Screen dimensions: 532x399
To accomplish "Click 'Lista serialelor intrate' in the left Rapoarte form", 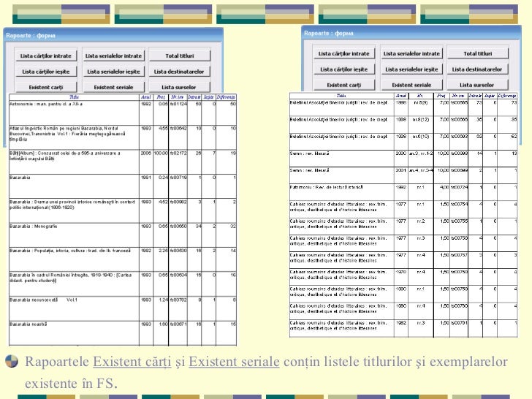I will point(114,56).
